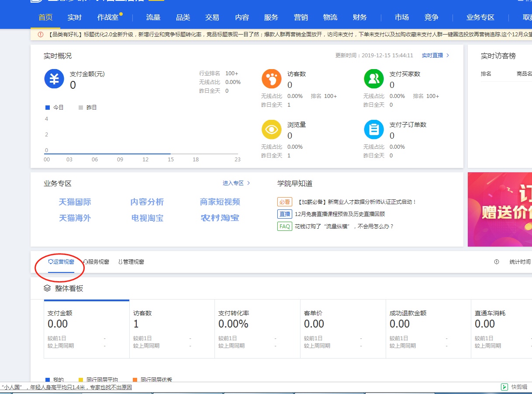
Task: Toggle the 昨日 legend in 实时概况 chart
Action: point(86,107)
